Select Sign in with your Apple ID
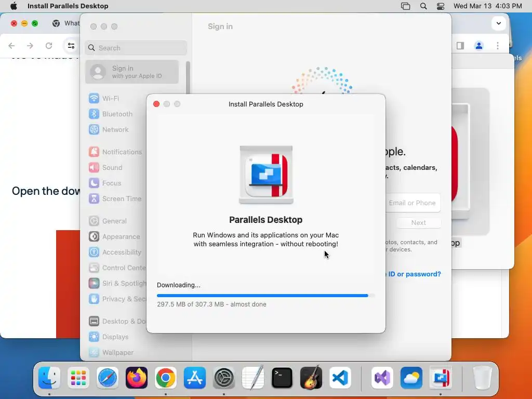Image resolution: width=532 pixels, height=399 pixels. (x=132, y=72)
